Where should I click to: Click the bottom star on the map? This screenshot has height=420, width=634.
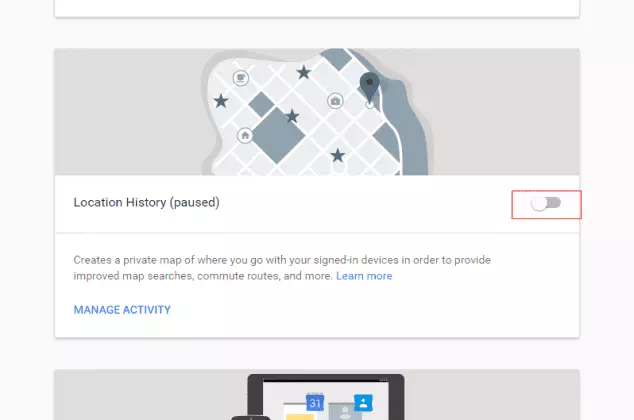click(x=338, y=155)
